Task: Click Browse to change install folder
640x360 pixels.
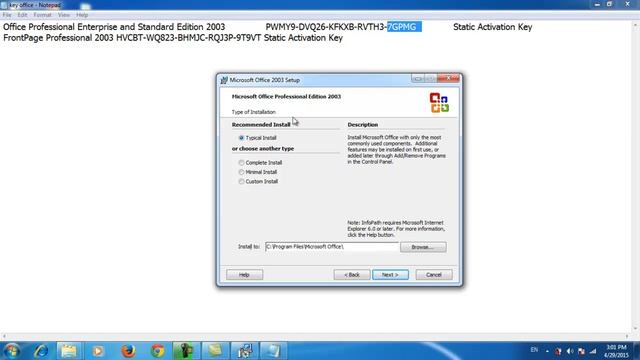Action: tap(423, 247)
